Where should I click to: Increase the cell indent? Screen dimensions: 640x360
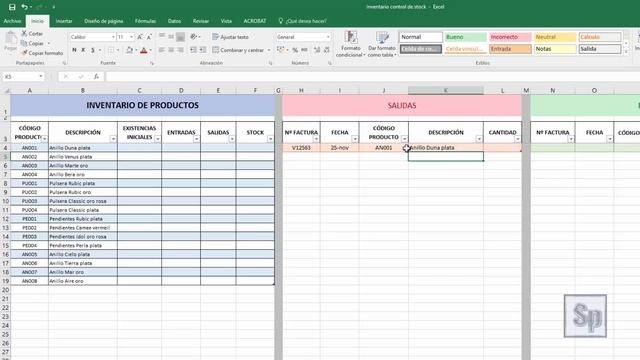coord(202,50)
